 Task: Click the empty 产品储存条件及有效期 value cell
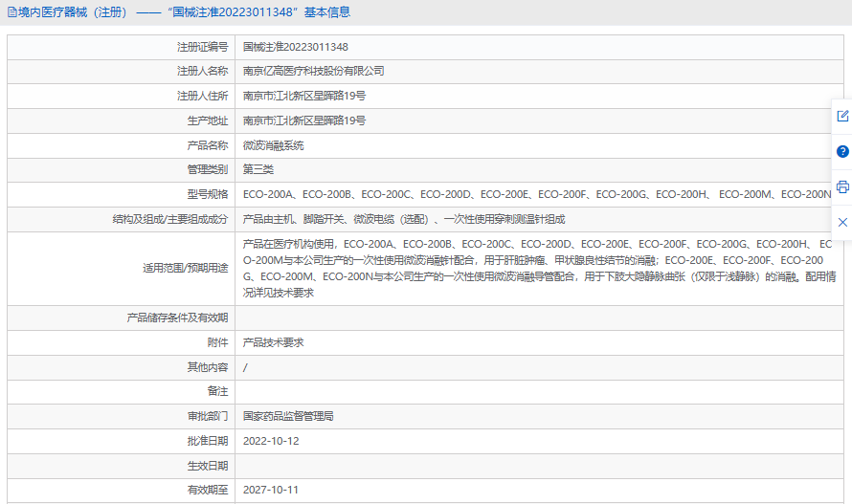[x=539, y=318]
